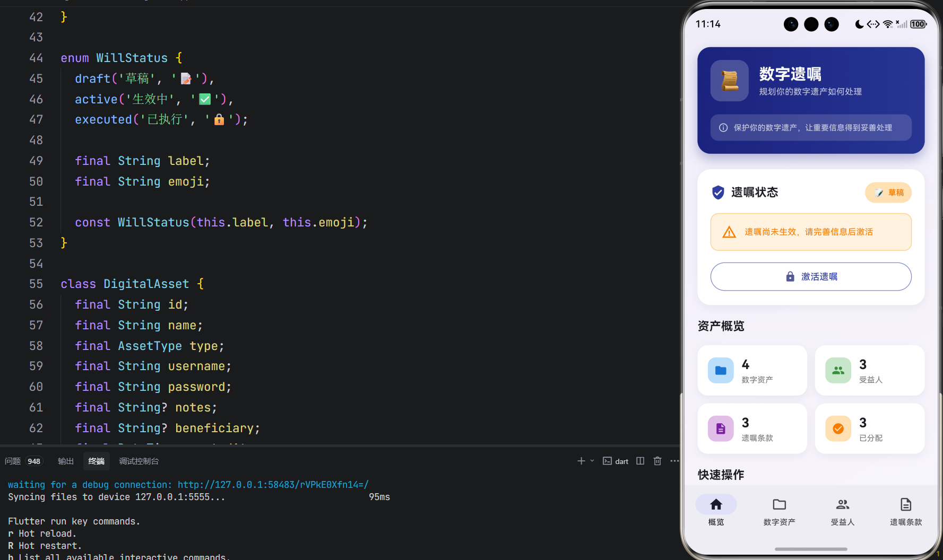Tap the blue folder icon in 数字资产 card
Viewport: 943px width, 560px height.
click(721, 370)
